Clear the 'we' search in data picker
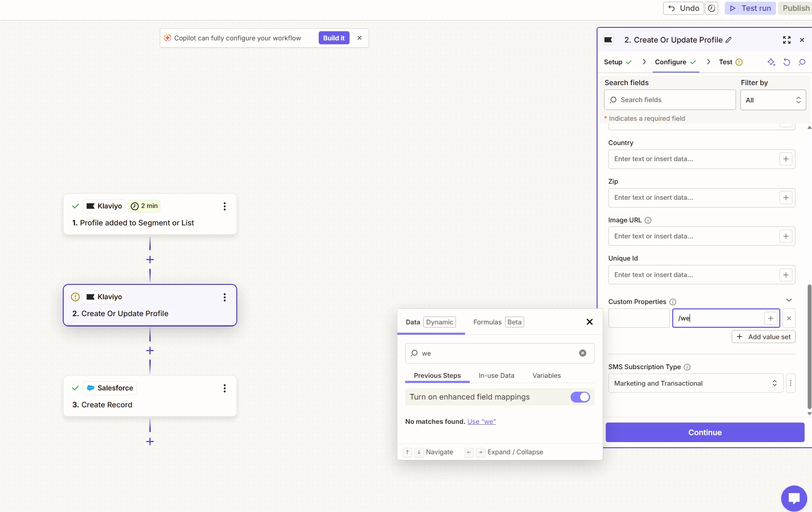Image resolution: width=812 pixels, height=512 pixels. (x=583, y=353)
